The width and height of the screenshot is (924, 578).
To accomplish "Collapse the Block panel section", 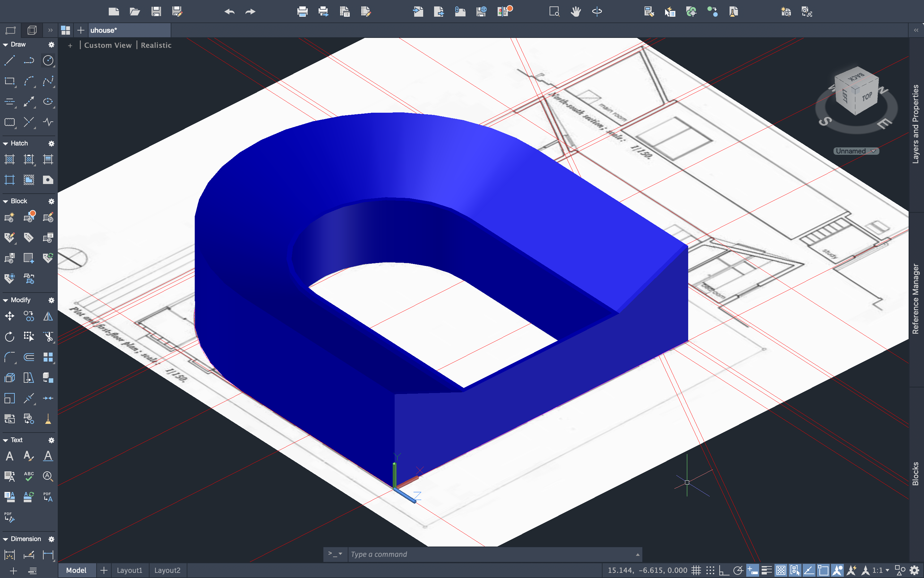I will (x=5, y=201).
